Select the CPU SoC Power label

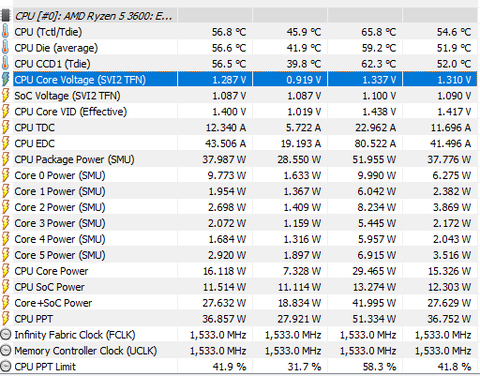click(x=49, y=287)
